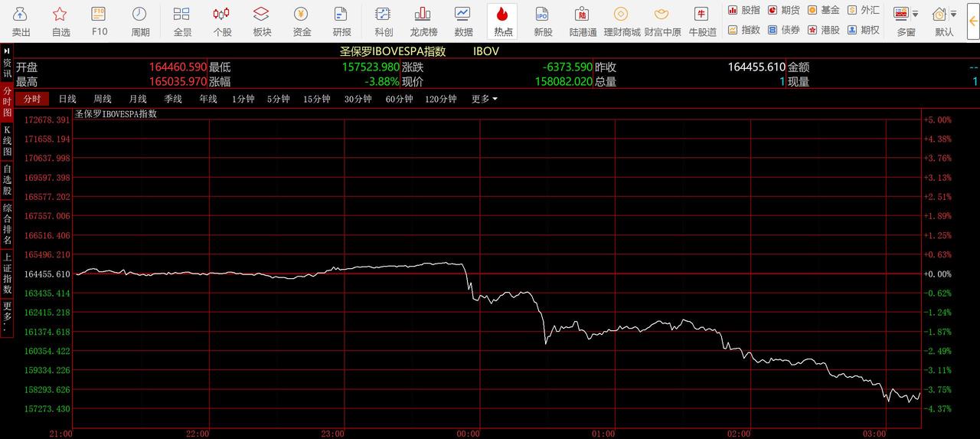Switch to 日线 daily chart
Viewport: 980px width, 439px height.
click(x=67, y=99)
